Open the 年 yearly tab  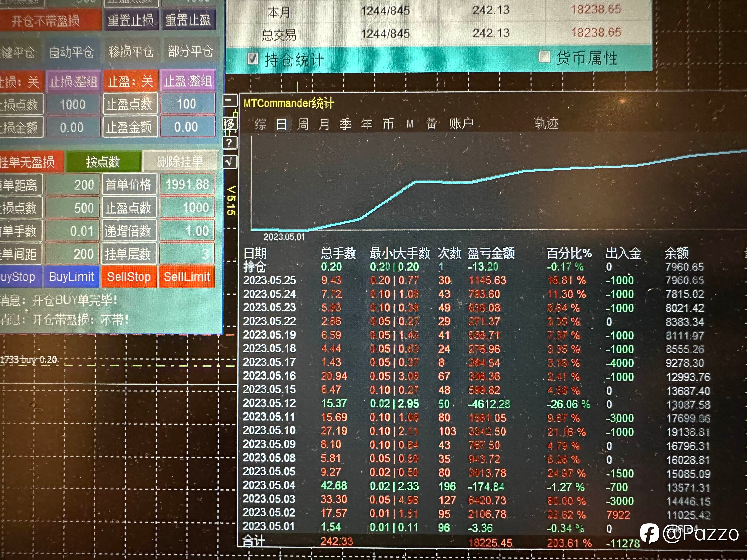pyautogui.click(x=367, y=124)
